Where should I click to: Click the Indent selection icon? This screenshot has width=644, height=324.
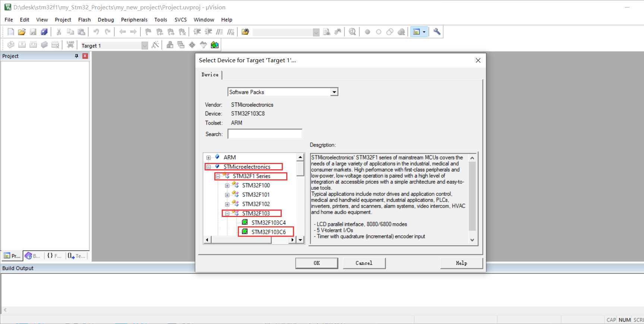click(x=197, y=32)
